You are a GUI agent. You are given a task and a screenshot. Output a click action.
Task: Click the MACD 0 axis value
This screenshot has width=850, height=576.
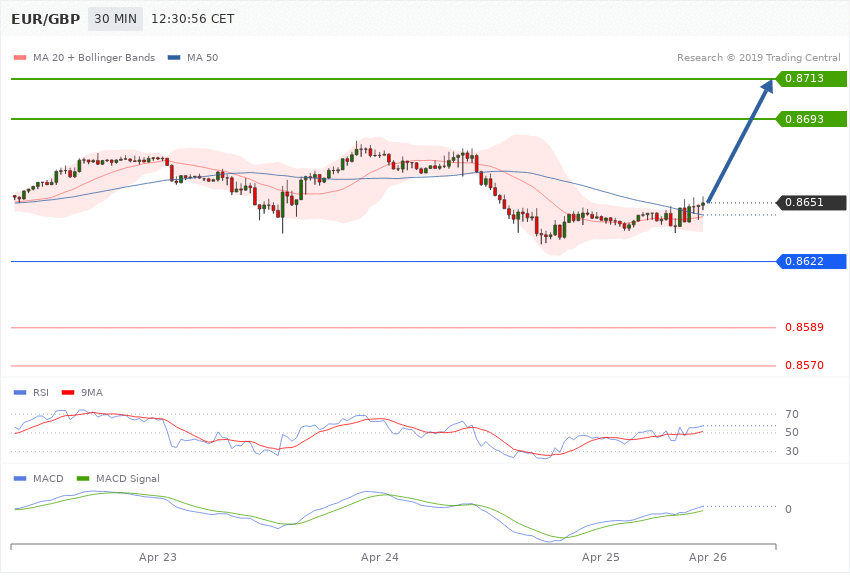(x=788, y=509)
